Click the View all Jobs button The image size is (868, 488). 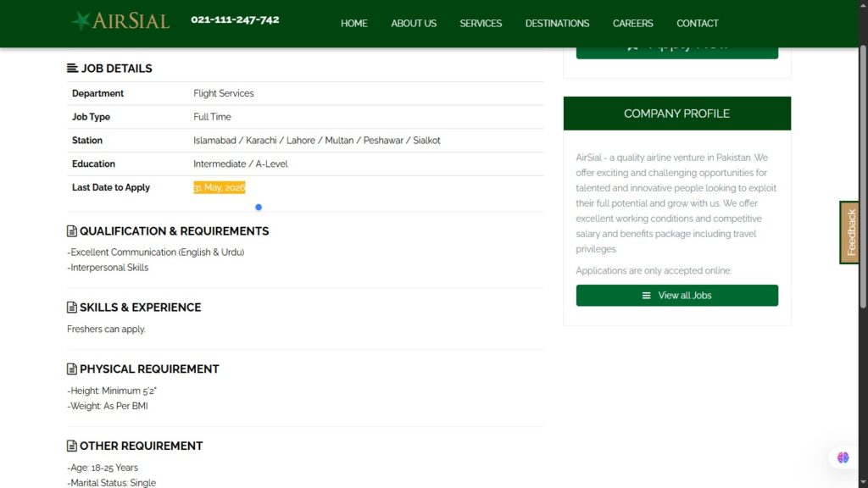tap(676, 296)
